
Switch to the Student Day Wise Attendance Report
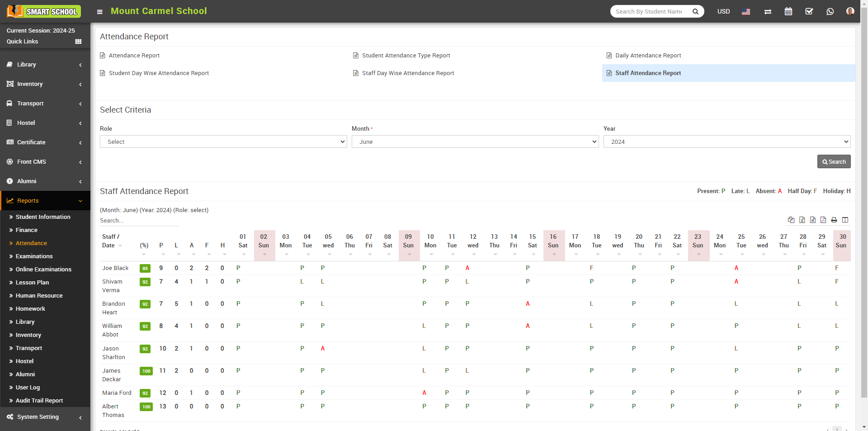[x=159, y=73]
